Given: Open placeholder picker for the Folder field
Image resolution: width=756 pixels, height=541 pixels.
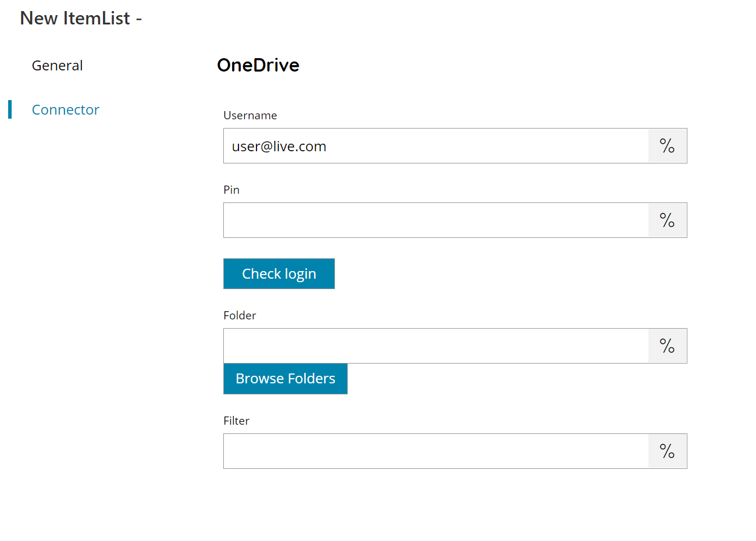Looking at the screenshot, I should pyautogui.click(x=668, y=346).
